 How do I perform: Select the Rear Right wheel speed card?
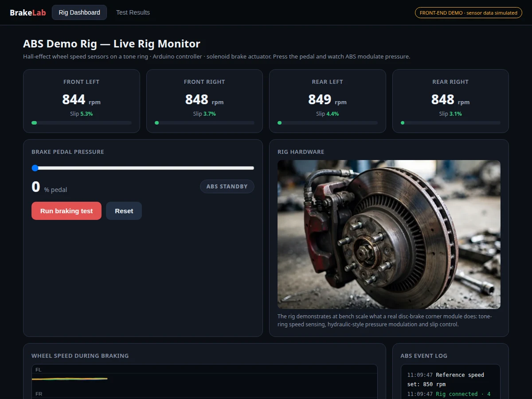[x=450, y=101]
